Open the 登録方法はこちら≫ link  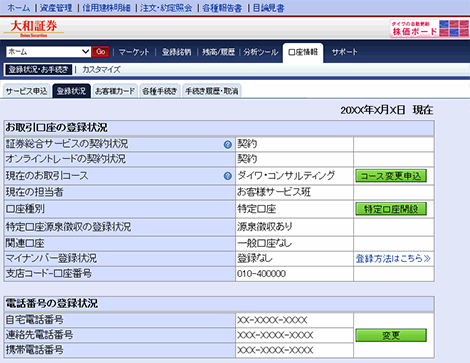393,258
